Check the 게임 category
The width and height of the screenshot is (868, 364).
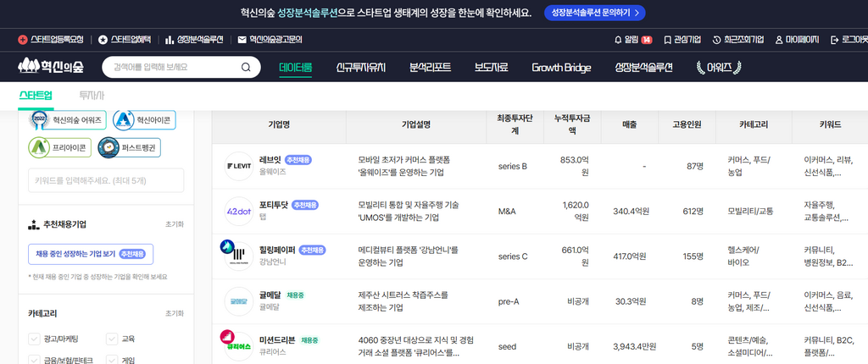[112, 360]
